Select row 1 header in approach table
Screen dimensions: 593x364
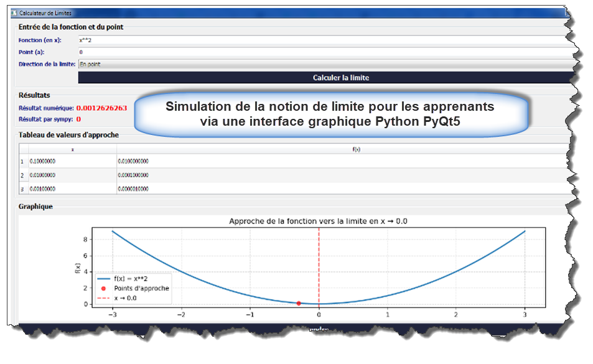23,161
